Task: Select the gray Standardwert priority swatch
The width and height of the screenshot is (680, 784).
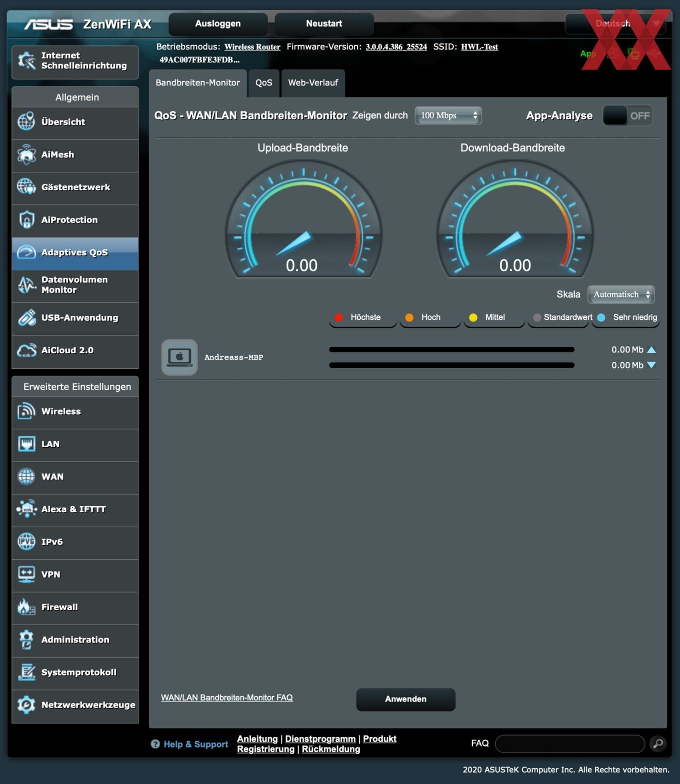Action: click(537, 317)
